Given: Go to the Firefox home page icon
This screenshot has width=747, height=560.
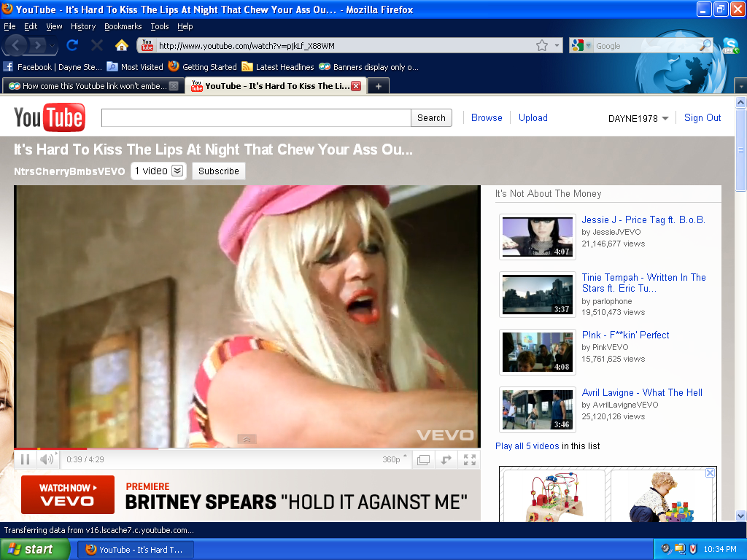Looking at the screenshot, I should (x=122, y=45).
